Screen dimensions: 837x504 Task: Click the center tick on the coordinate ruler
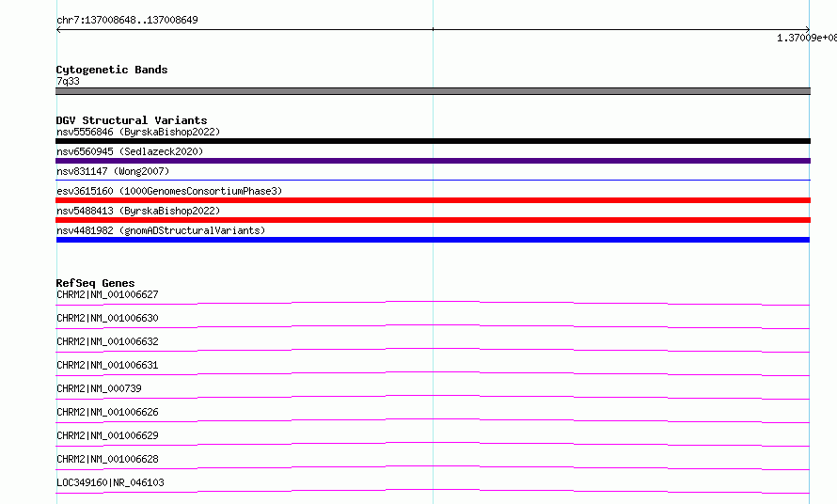[x=433, y=29]
